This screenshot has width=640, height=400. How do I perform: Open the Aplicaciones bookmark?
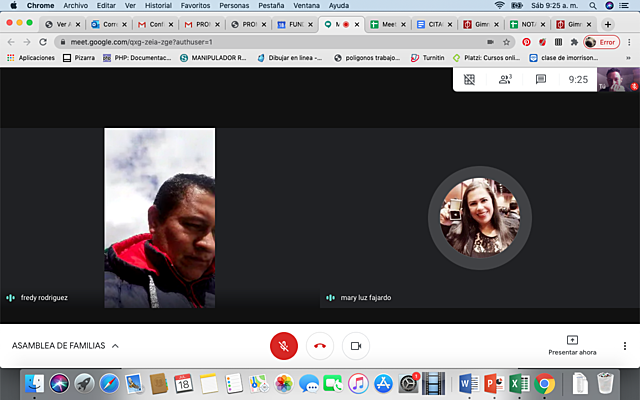[31, 58]
